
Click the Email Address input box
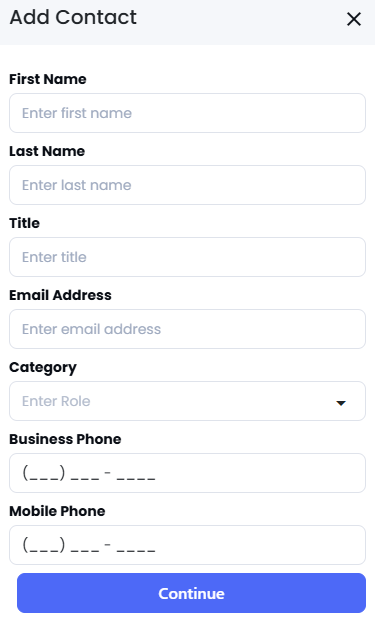pos(188,329)
